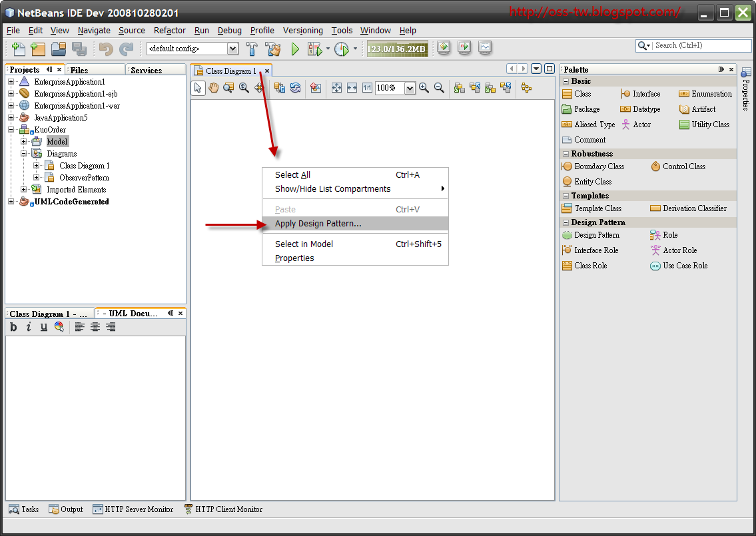Select the arrow selection tool in diagram toolbar
Screen dimensions: 756x536
(x=198, y=88)
